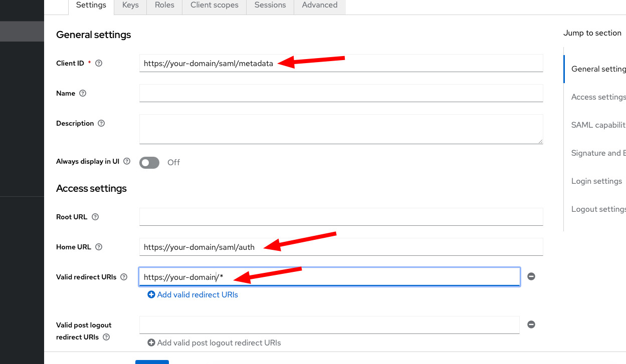Switch to the Keys tab
The width and height of the screenshot is (626, 364).
pyautogui.click(x=130, y=5)
